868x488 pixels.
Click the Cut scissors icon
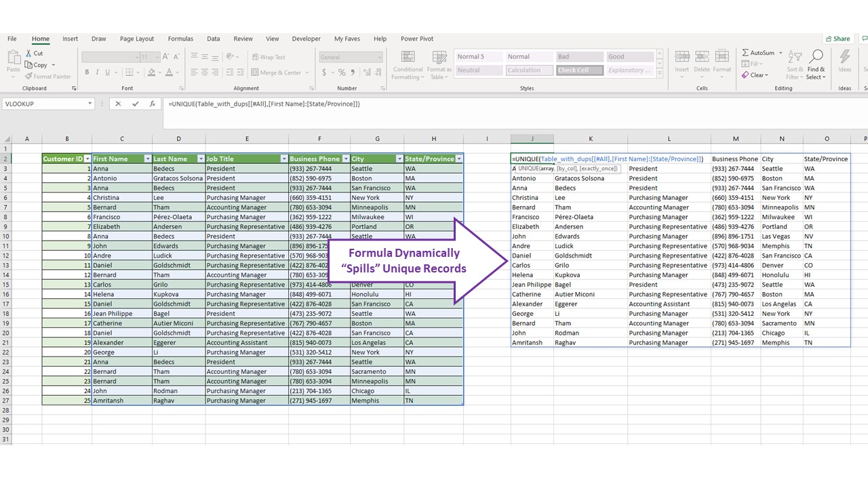[x=29, y=53]
